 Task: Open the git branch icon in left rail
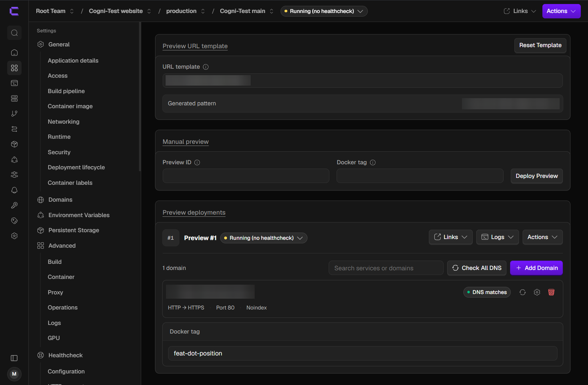click(14, 114)
